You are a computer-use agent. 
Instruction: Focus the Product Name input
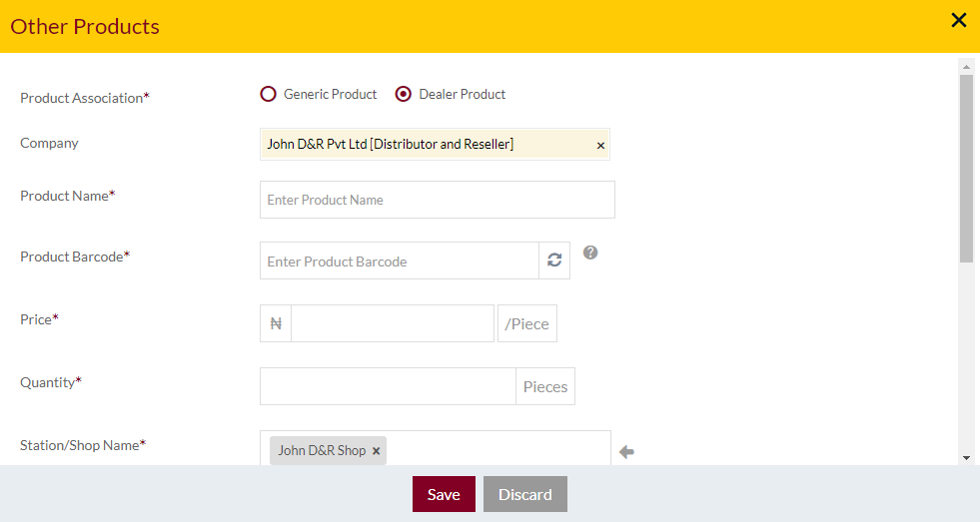click(x=438, y=200)
